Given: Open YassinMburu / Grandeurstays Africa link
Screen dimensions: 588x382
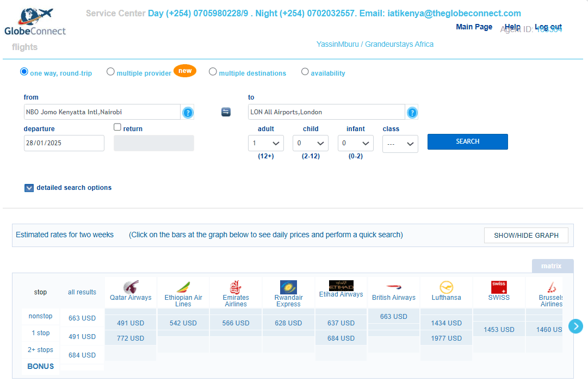Looking at the screenshot, I should coord(375,44).
